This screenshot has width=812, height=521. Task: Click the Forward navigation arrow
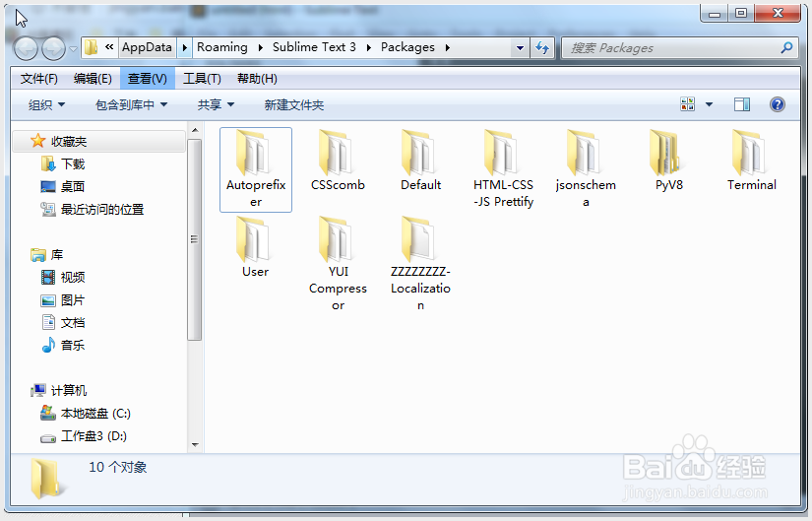pyautogui.click(x=53, y=48)
